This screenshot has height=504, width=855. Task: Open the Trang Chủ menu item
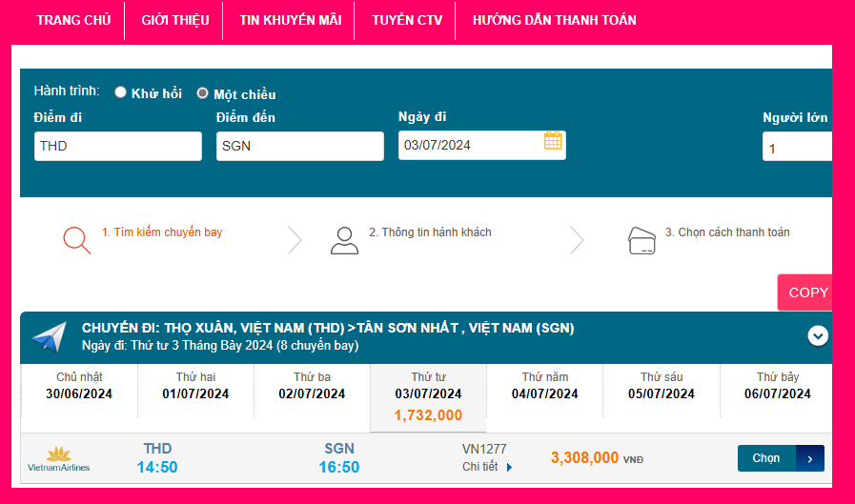coord(73,20)
